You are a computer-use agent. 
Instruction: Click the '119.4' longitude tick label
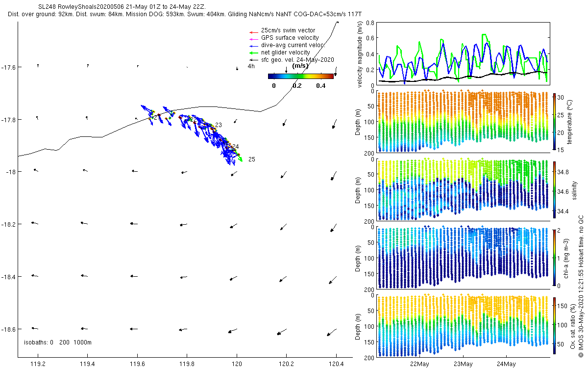pos(88,364)
